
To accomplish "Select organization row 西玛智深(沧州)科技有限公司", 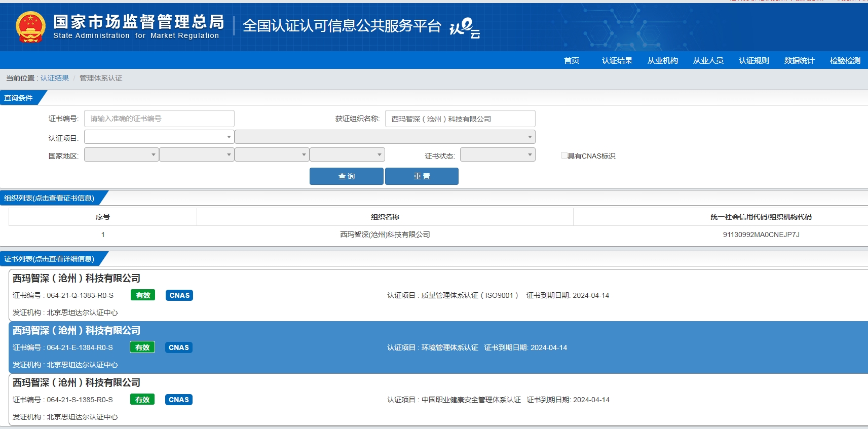I will point(385,235).
